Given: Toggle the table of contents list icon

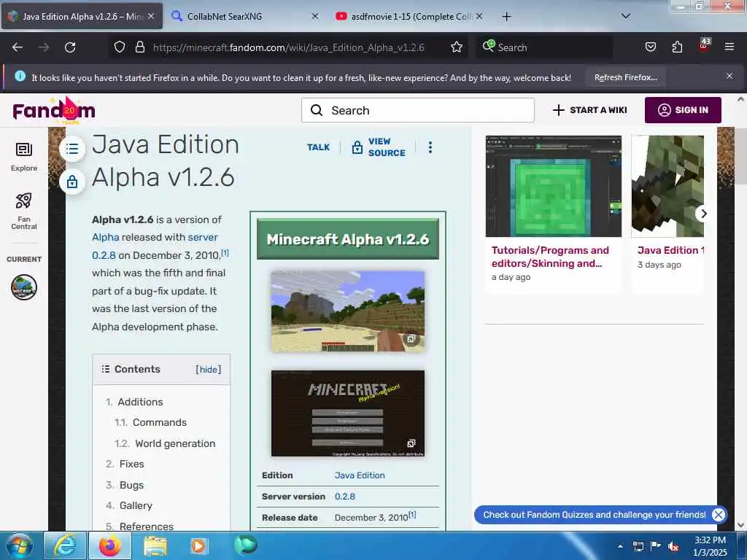Looking at the screenshot, I should click(72, 149).
